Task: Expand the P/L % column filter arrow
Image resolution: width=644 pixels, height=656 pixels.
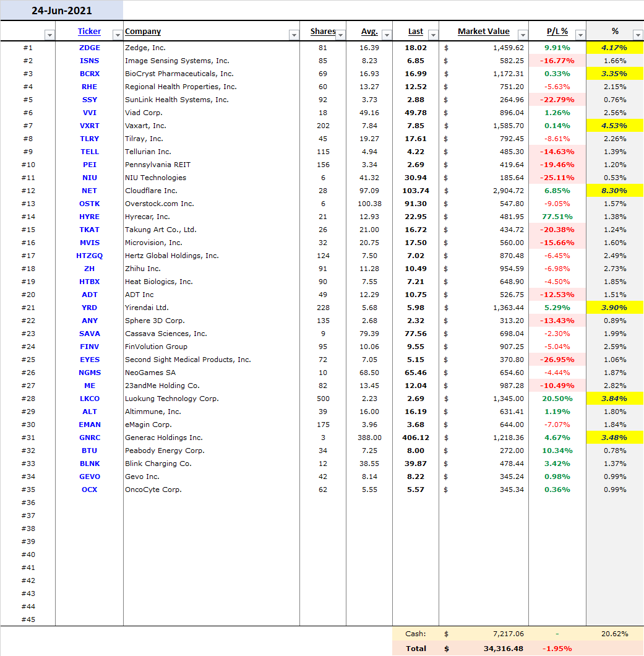Action: [x=580, y=35]
